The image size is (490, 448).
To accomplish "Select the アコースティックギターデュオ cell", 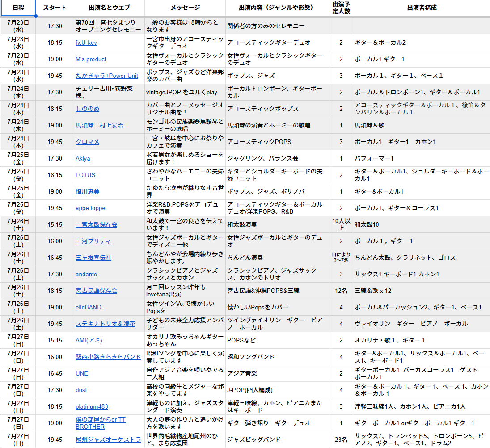I will (x=277, y=42).
